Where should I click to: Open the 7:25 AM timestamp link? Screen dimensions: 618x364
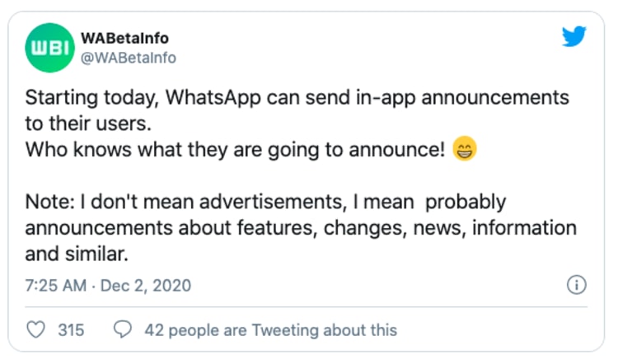click(x=54, y=286)
